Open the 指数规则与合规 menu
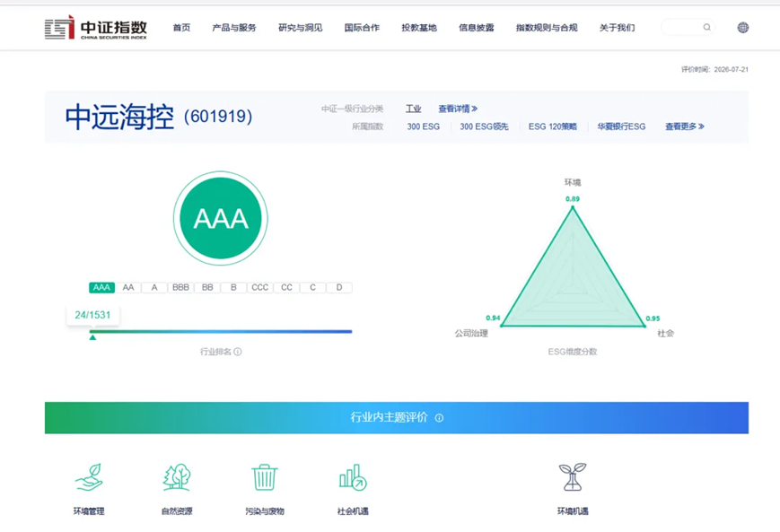The height and width of the screenshot is (532, 780). (x=547, y=28)
